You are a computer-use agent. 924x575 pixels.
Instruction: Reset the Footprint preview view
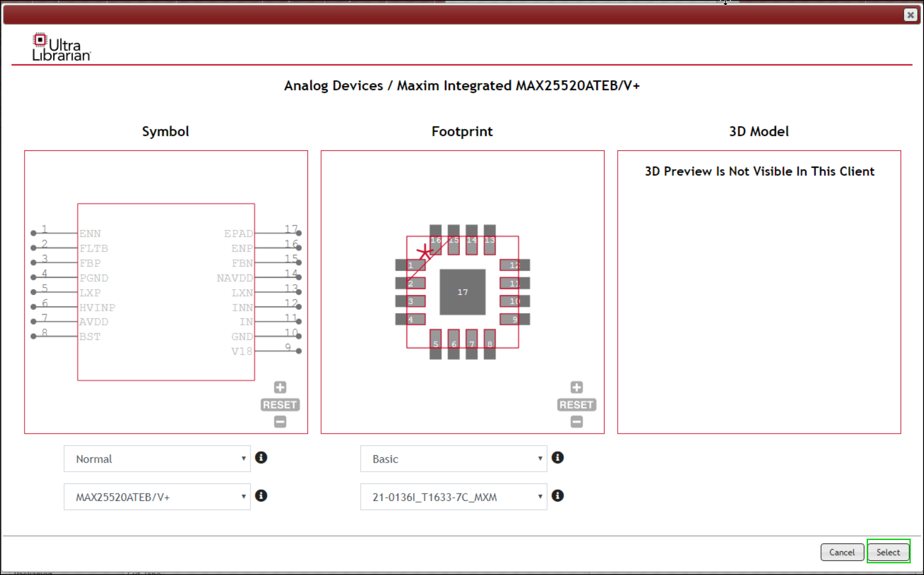pyautogui.click(x=577, y=404)
